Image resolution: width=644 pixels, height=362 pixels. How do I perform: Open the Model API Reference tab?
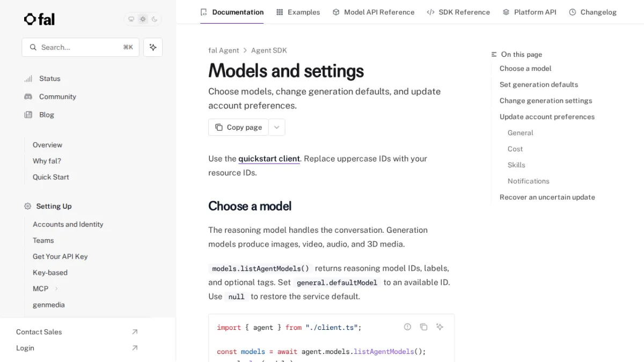click(374, 12)
